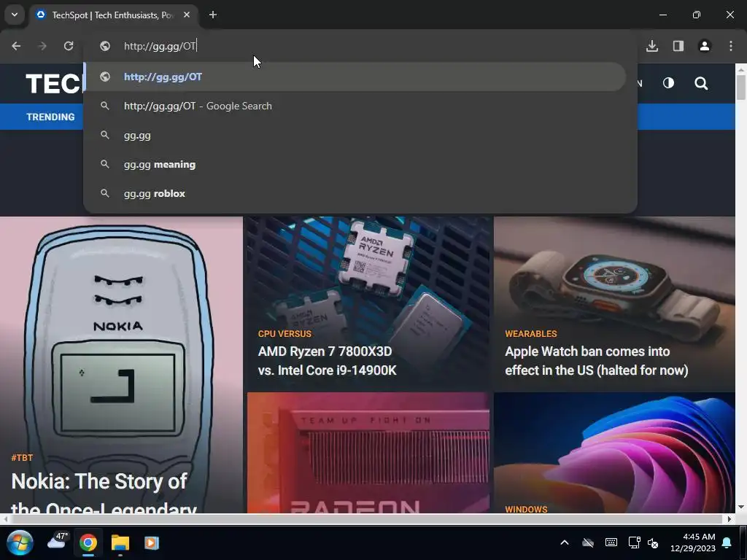Toggle TechSpot's dark mode contrast icon
747x560 pixels.
[x=668, y=83]
